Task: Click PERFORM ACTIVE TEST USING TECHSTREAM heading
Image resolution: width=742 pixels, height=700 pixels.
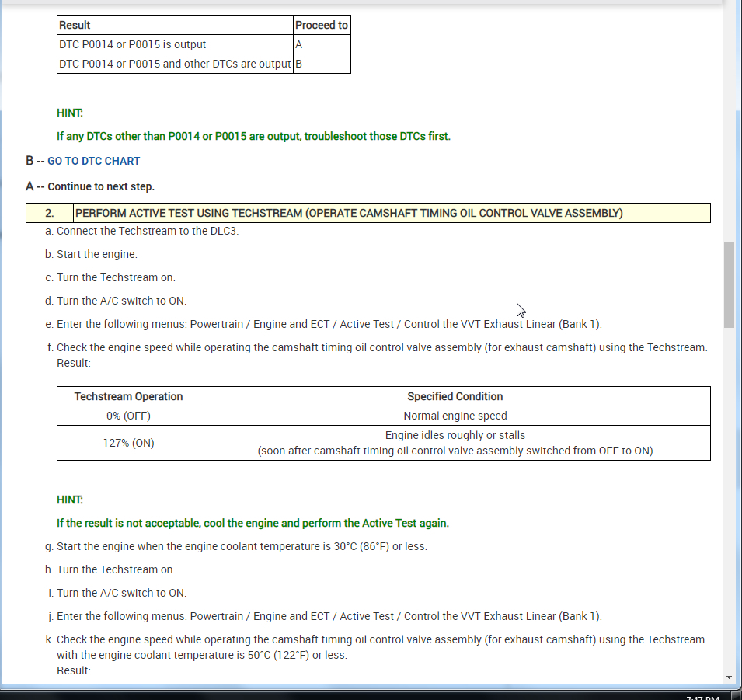Action: (x=349, y=213)
